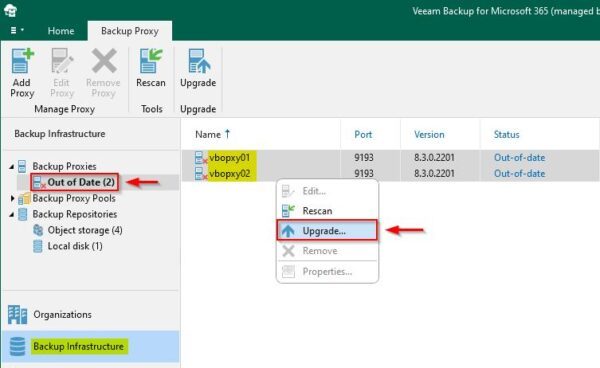Click the Out-of-date status of vbopxy01
This screenshot has height=368, width=600.
(x=519, y=158)
